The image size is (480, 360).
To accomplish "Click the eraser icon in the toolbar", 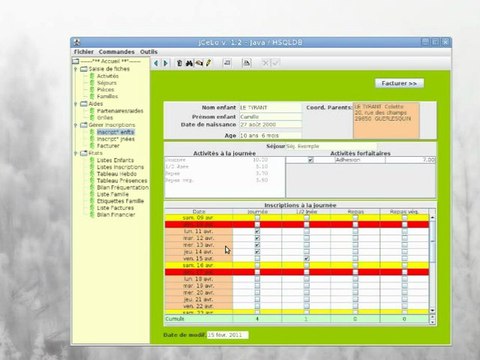I will 199,63.
